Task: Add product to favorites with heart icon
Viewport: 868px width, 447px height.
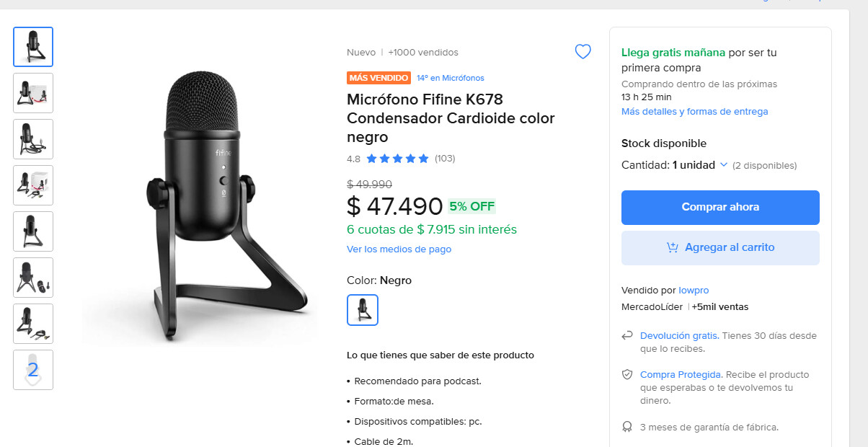Action: pyautogui.click(x=583, y=52)
